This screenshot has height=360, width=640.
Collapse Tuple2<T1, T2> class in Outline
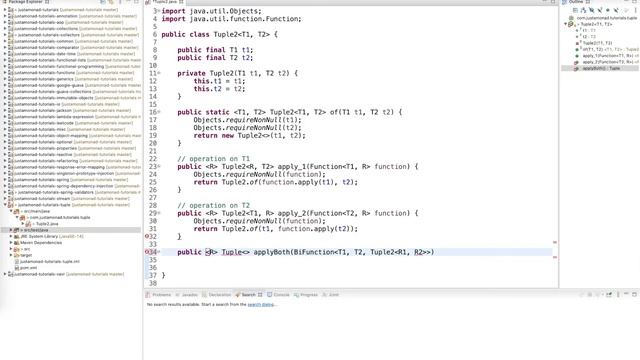pos(566,24)
